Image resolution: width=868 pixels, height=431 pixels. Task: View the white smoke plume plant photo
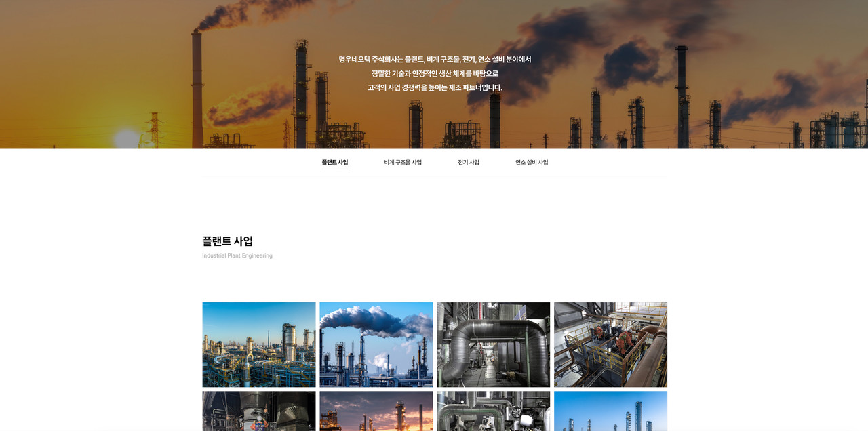(x=376, y=344)
